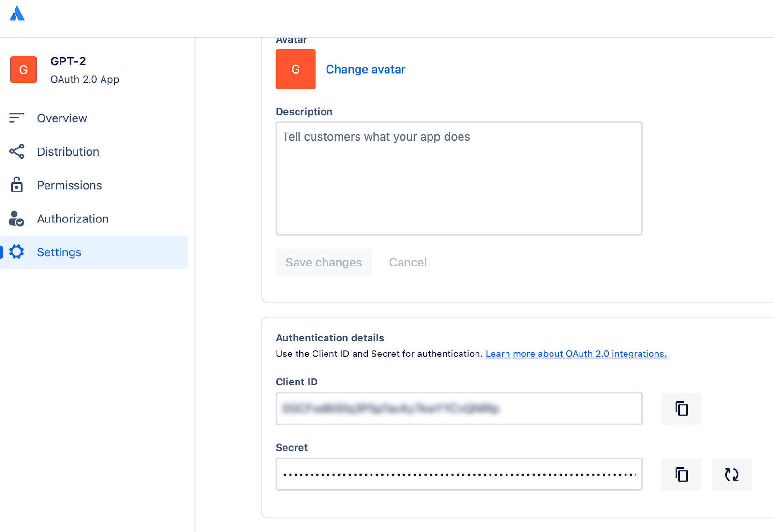Copy the Secret using its copy icon
Viewport: 774px width, 532px height.
[681, 474]
